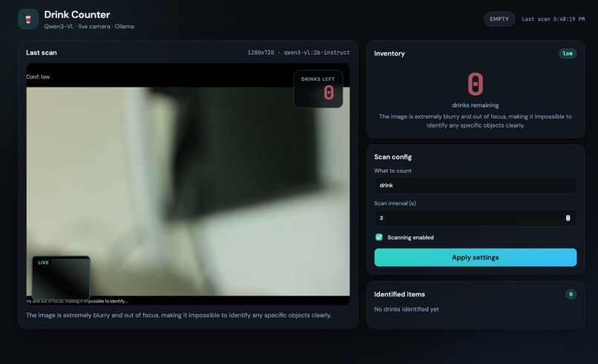Click the truncated caption under the scan image
The image size is (598, 364).
(x=77, y=301)
